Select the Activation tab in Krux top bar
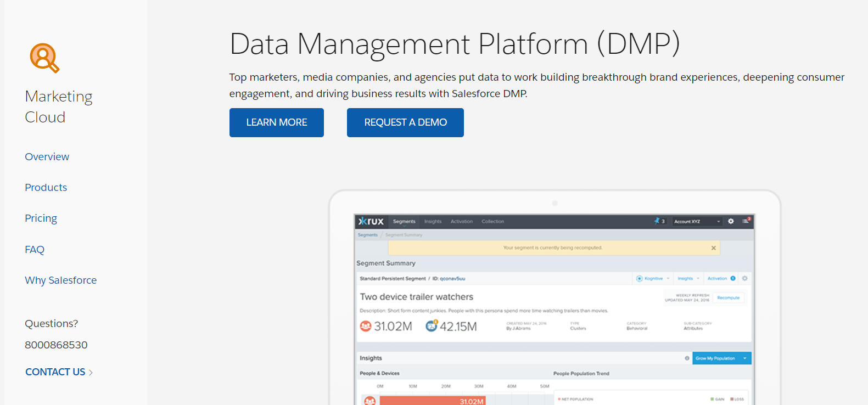 coord(462,222)
